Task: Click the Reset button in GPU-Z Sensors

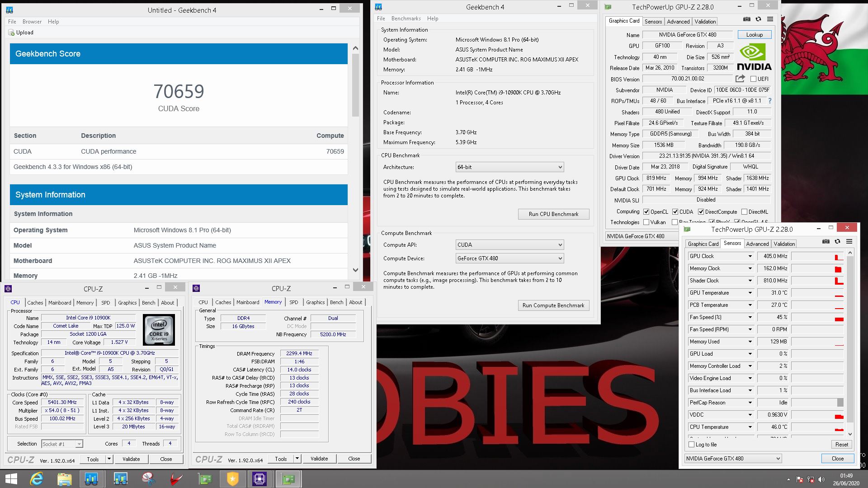Action: (841, 444)
